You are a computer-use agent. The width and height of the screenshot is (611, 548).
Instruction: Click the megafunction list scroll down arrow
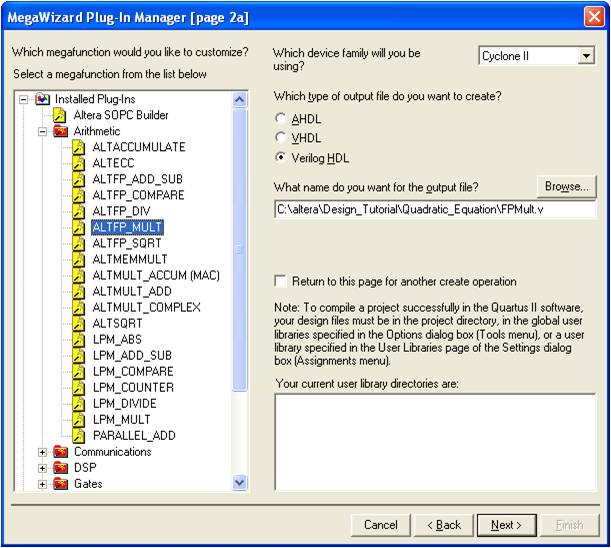coord(239,483)
